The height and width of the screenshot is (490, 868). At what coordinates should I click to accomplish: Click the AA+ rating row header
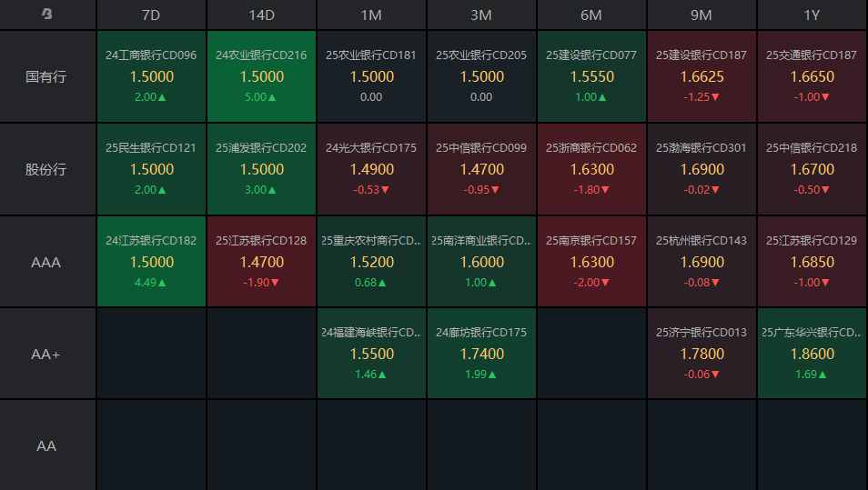point(47,354)
